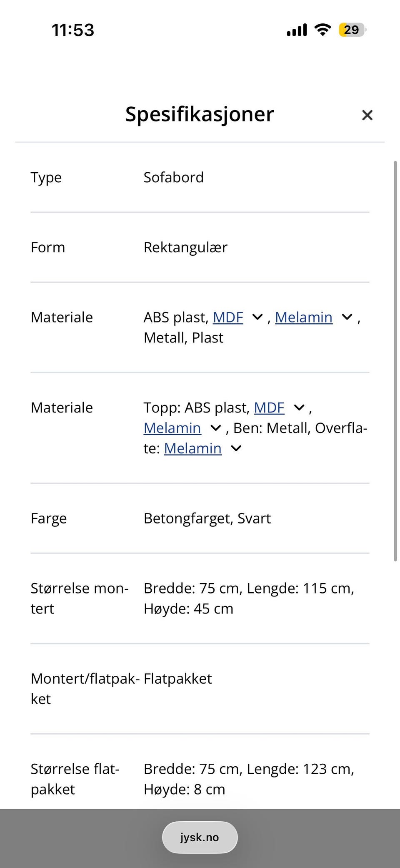This screenshot has height=868, width=400.
Task: Select the Betongfarget, Svart color value
Action: (207, 518)
